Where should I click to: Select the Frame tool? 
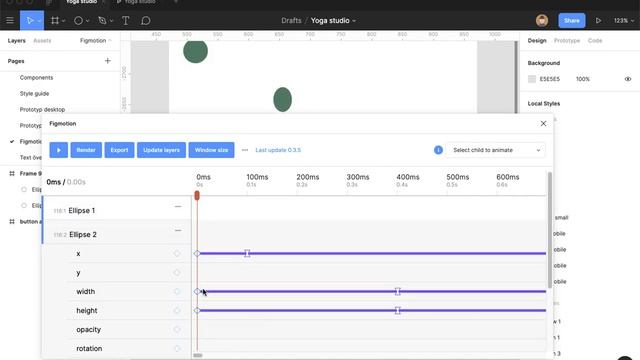55,20
